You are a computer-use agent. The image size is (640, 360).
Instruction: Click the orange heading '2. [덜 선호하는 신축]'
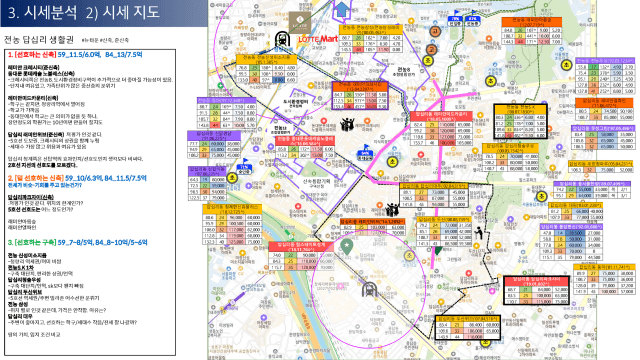tap(35, 178)
